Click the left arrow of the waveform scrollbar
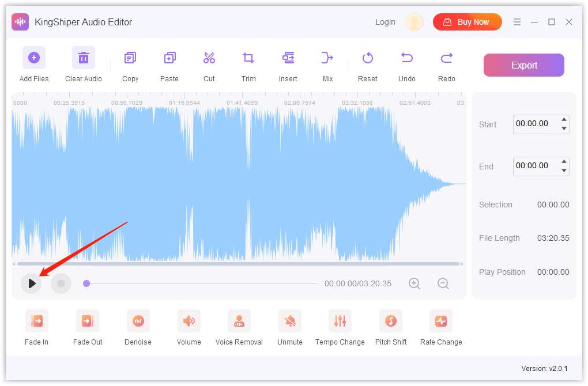 click(14, 264)
